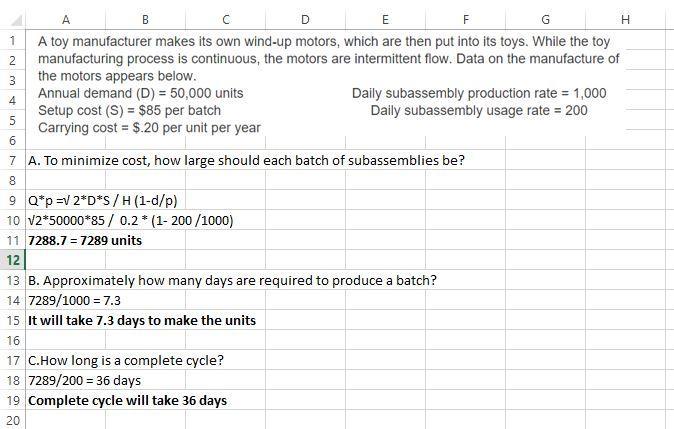
Task: Select the highlighted row 12 header
Action: click(12, 260)
